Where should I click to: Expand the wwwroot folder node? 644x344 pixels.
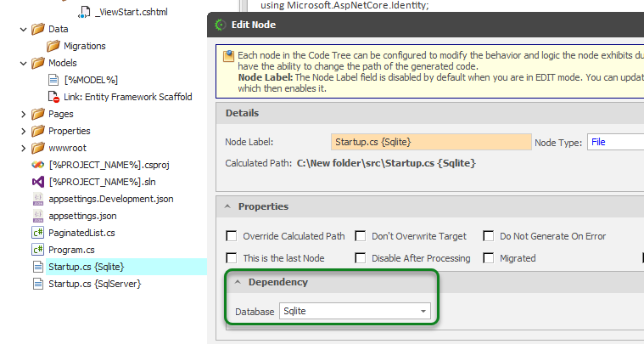pyautogui.click(x=23, y=148)
